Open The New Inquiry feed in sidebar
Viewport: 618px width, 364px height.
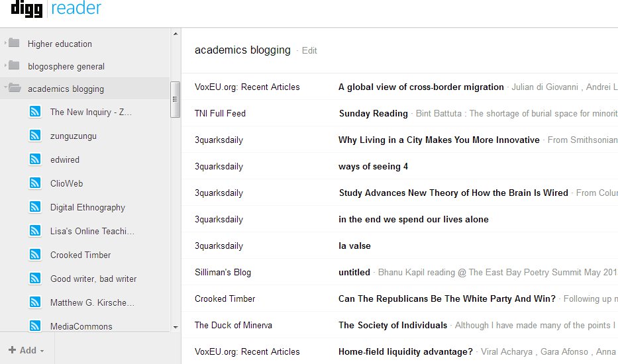click(91, 113)
